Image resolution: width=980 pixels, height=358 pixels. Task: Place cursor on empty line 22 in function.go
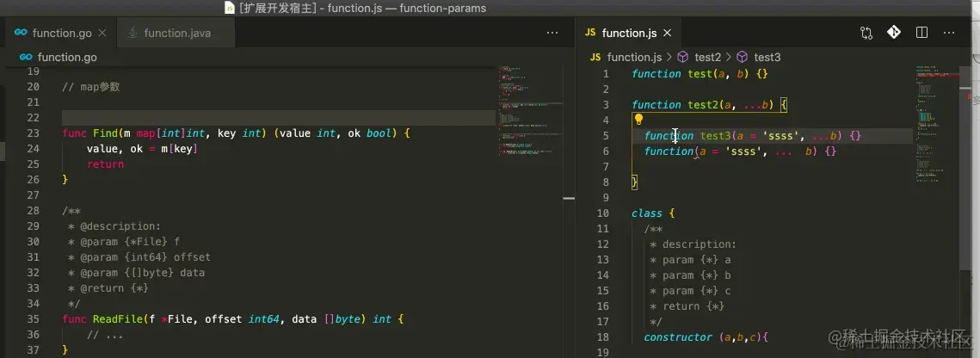[278, 117]
